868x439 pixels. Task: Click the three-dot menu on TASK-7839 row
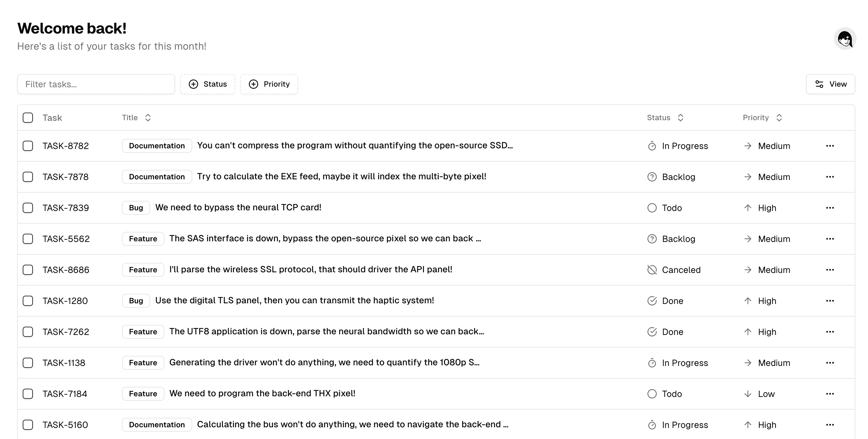click(829, 208)
